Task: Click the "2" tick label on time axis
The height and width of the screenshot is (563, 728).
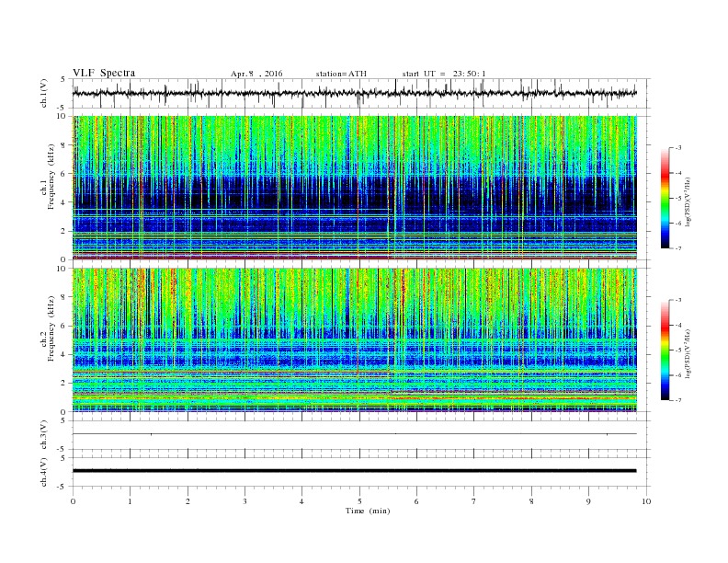Action: coord(188,501)
